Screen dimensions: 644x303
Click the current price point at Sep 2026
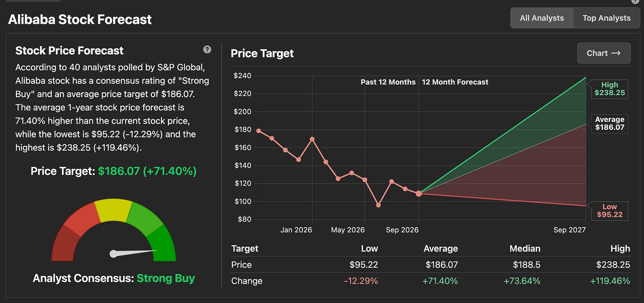pos(418,193)
